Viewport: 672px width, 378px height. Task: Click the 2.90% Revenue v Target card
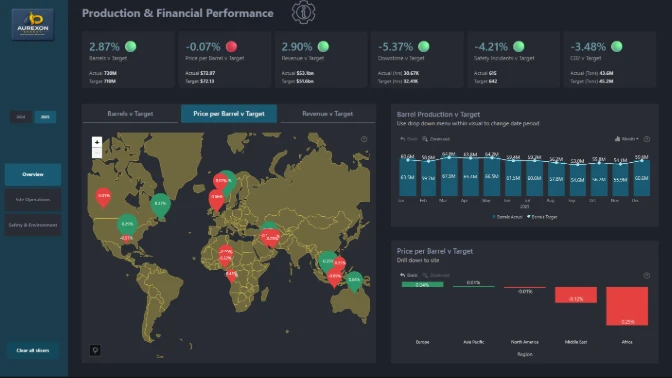click(321, 60)
